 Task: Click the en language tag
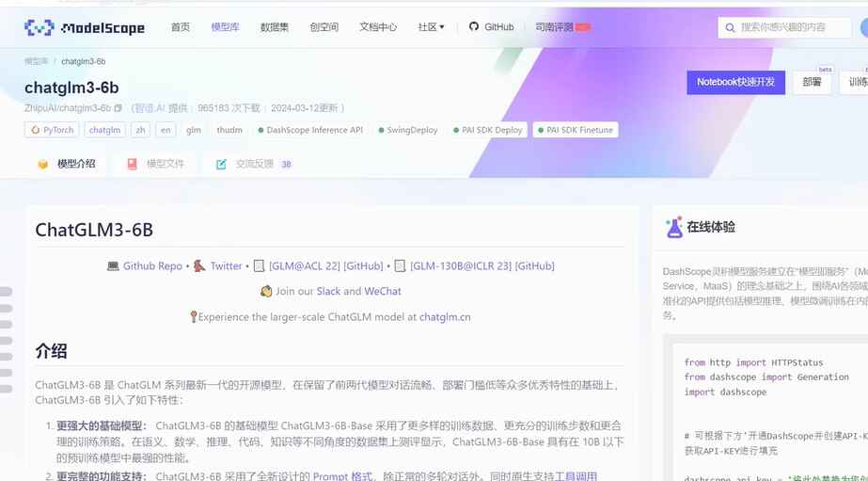166,130
